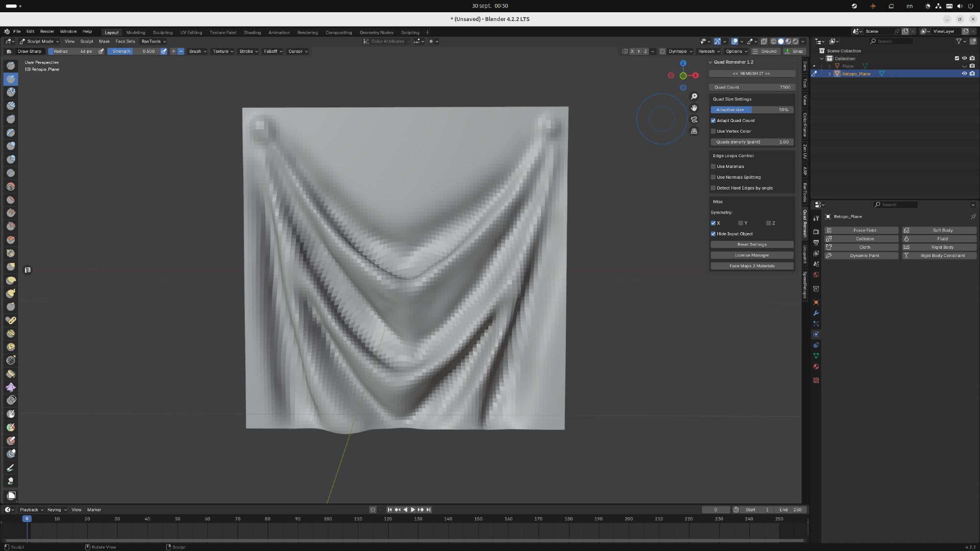Enable Y symmetry checkbox in Misc

coord(741,223)
